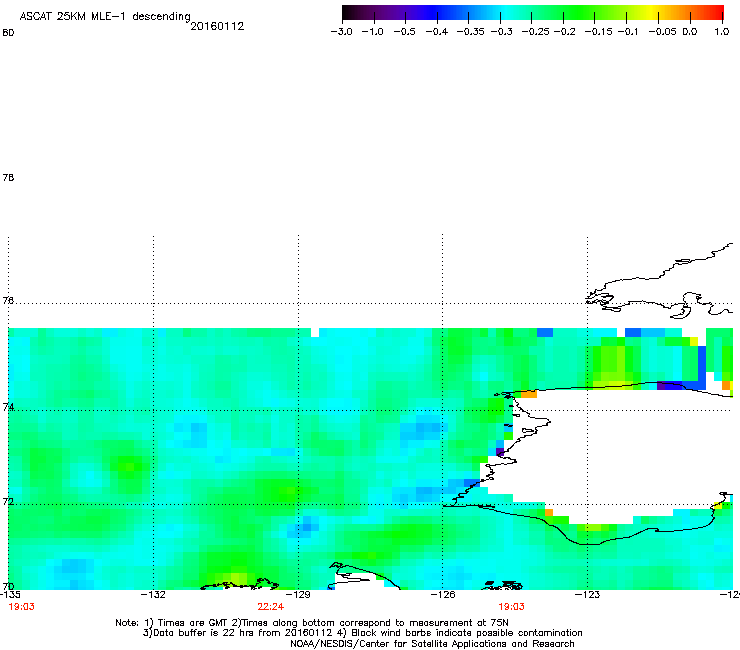Click the red end of the colorbar
This screenshot has height=650, width=740.
point(714,12)
